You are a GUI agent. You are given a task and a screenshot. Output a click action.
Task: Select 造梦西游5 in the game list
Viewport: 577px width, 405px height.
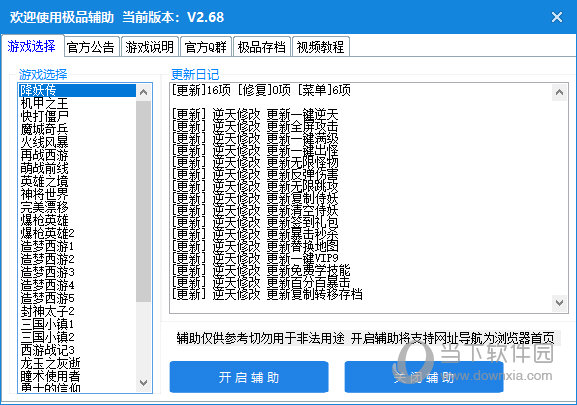(x=77, y=298)
